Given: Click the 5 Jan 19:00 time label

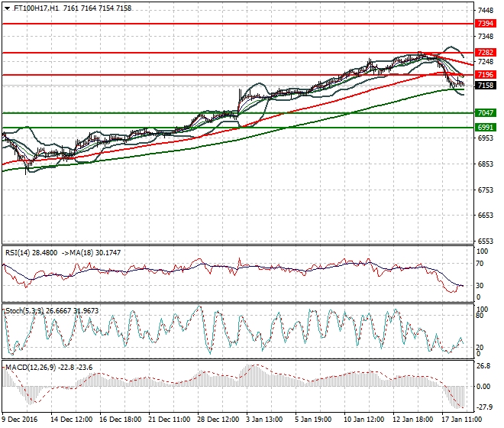Looking at the screenshot, I should point(313,420).
